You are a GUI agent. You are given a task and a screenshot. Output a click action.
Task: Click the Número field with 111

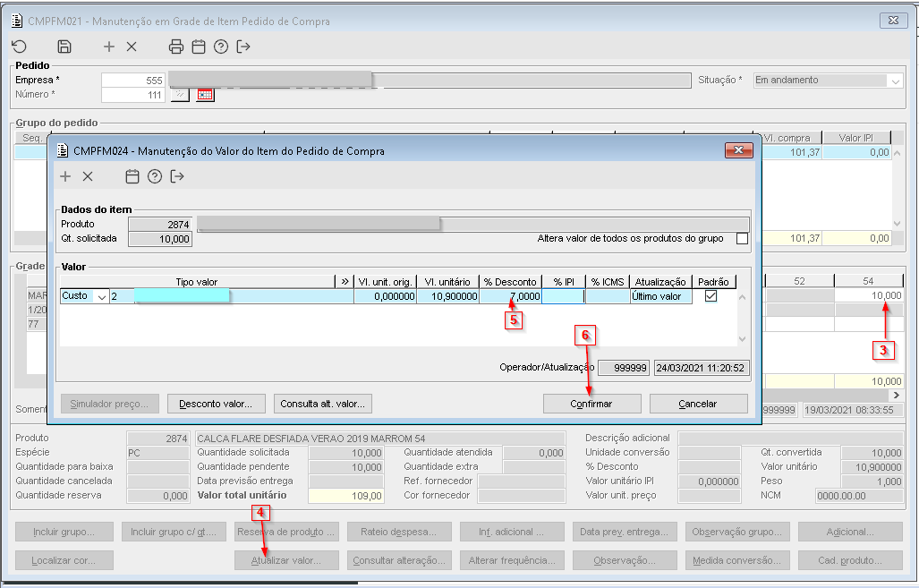tap(133, 95)
